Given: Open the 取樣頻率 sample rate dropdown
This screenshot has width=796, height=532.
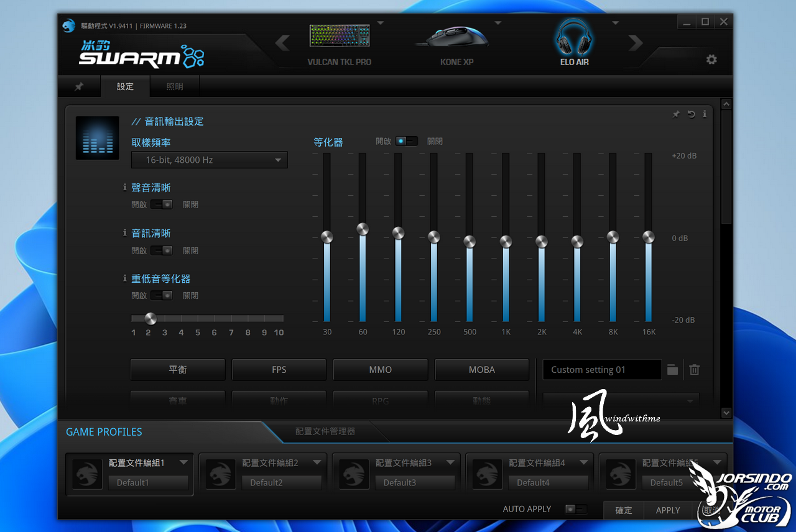Looking at the screenshot, I should [x=209, y=160].
